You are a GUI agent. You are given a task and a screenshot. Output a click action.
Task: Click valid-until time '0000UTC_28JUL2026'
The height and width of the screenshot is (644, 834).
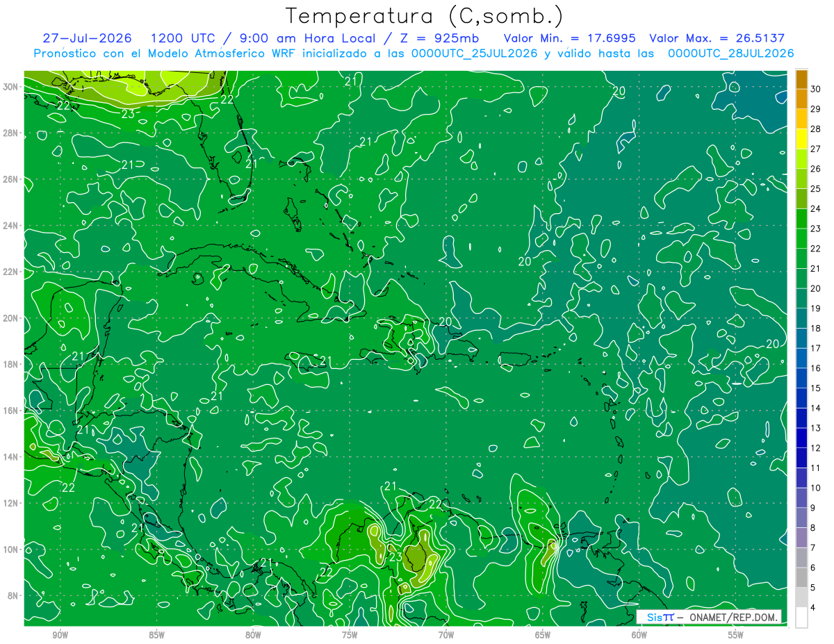(x=731, y=53)
